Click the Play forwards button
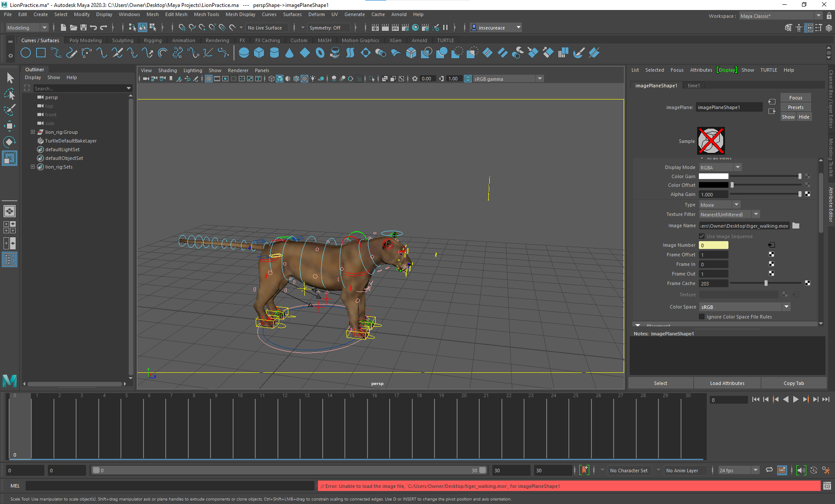This screenshot has height=504, width=835. [x=795, y=400]
